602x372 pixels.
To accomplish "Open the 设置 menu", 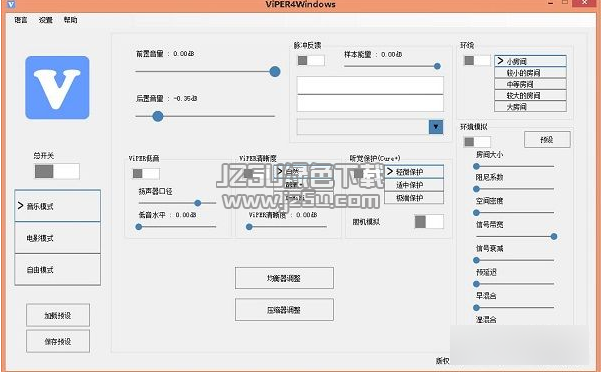I will click(x=46, y=20).
